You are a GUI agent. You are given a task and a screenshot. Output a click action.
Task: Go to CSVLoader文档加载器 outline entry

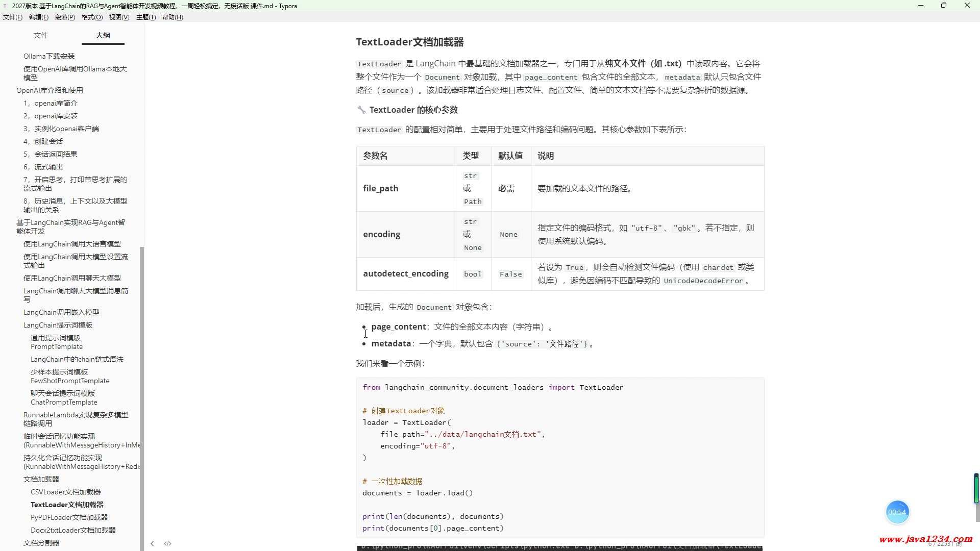pyautogui.click(x=65, y=492)
